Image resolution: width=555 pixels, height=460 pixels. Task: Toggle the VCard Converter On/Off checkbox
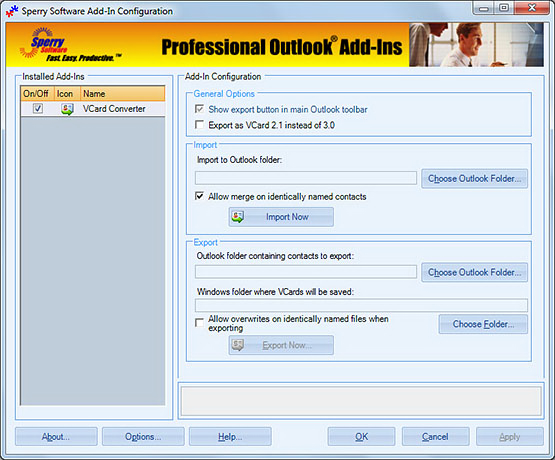pos(38,108)
